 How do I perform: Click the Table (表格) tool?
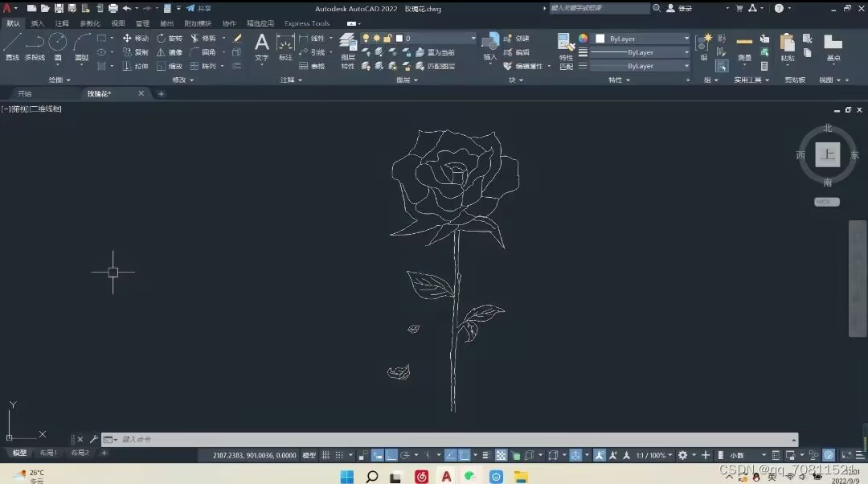click(x=312, y=66)
